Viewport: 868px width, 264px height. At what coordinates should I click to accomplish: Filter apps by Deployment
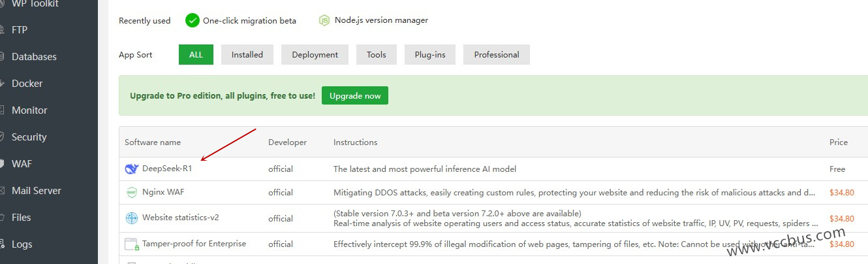(315, 55)
